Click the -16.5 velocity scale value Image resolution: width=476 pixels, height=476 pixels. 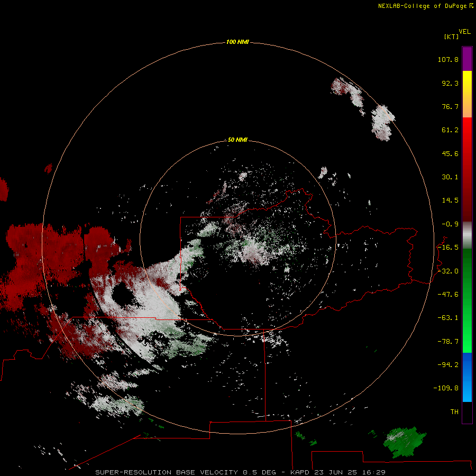point(448,248)
